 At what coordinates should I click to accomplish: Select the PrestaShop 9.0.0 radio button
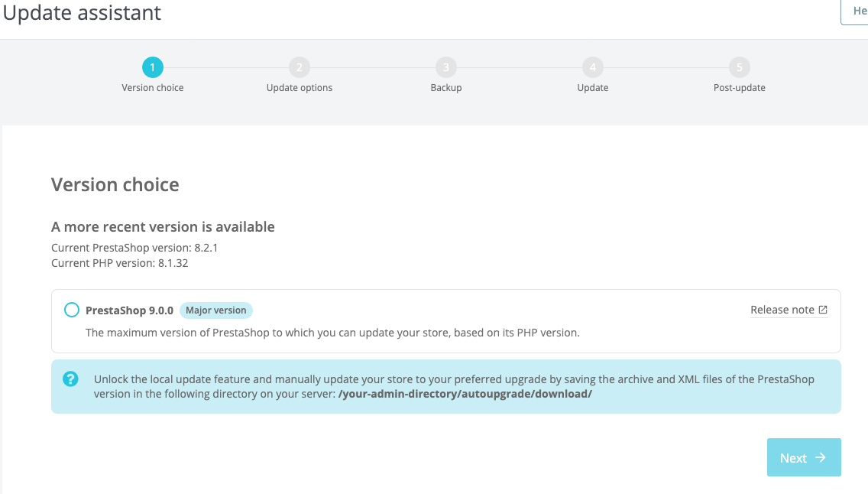(72, 310)
